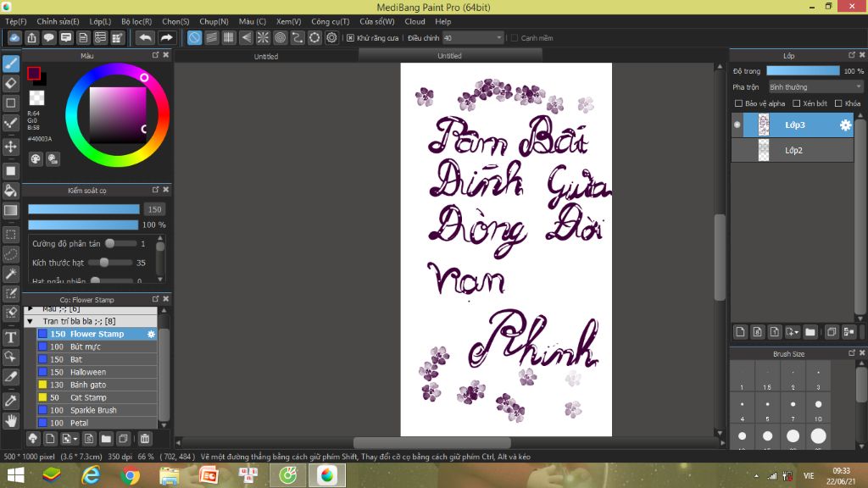
Task: Open the Chỉnh sửa(E) menu
Action: click(x=58, y=21)
